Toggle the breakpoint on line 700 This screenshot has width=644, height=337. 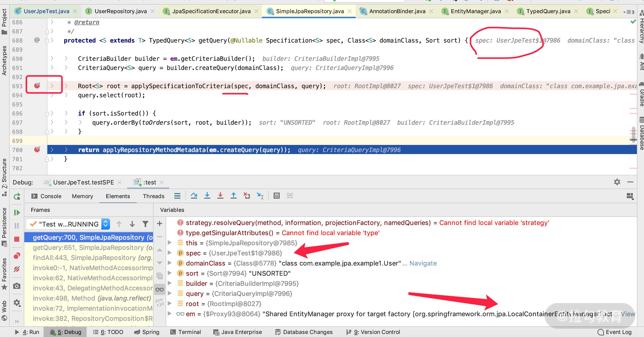(37, 149)
